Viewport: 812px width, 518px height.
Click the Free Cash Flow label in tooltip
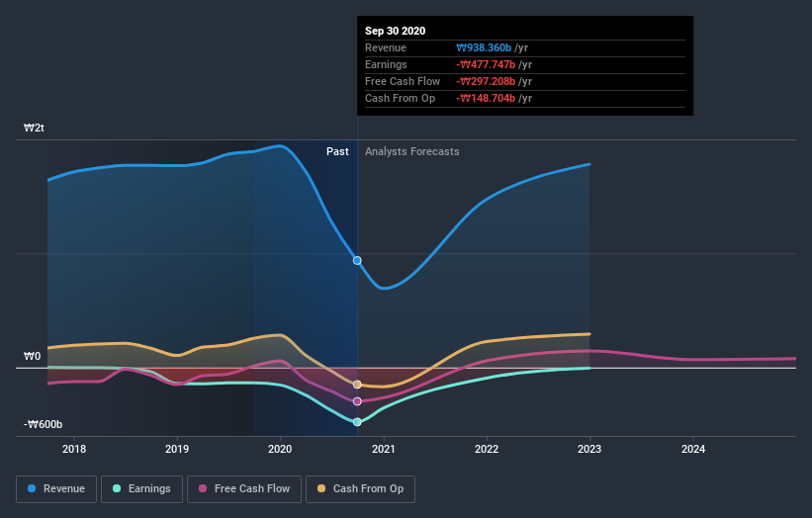(403, 81)
